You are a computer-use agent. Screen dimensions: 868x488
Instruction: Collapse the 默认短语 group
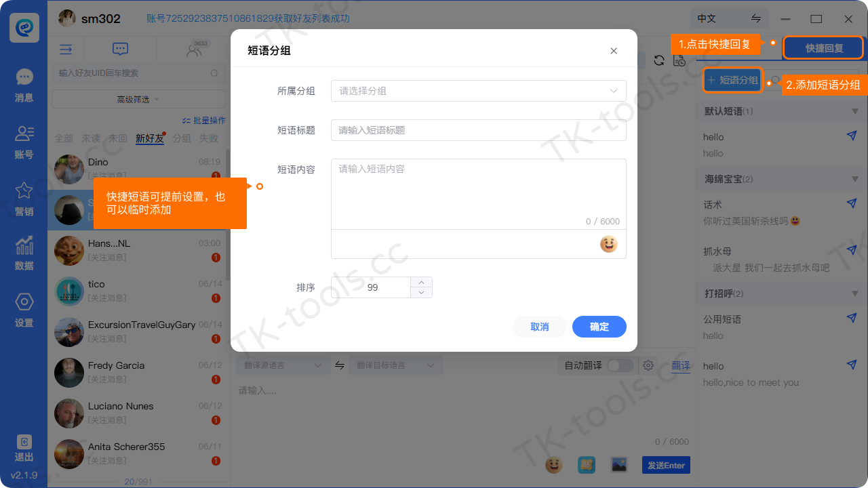point(855,111)
